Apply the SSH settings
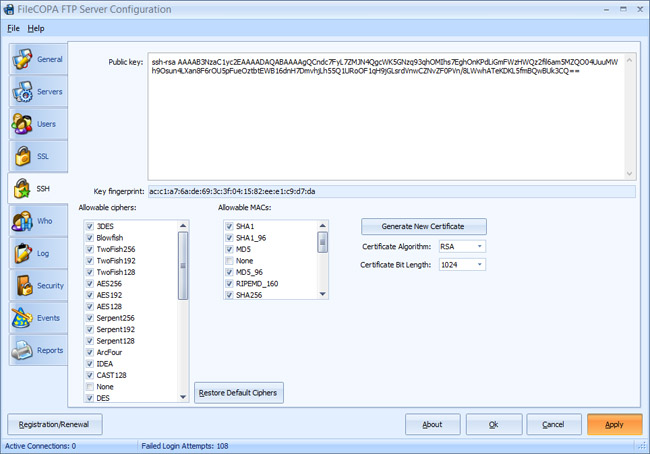Image resolution: width=650 pixels, height=454 pixels. click(615, 424)
